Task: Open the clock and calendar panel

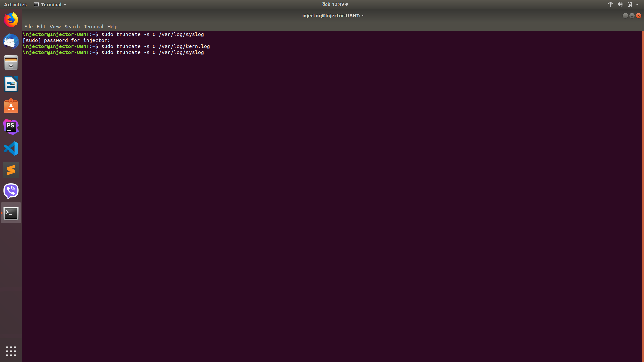Action: click(335, 4)
